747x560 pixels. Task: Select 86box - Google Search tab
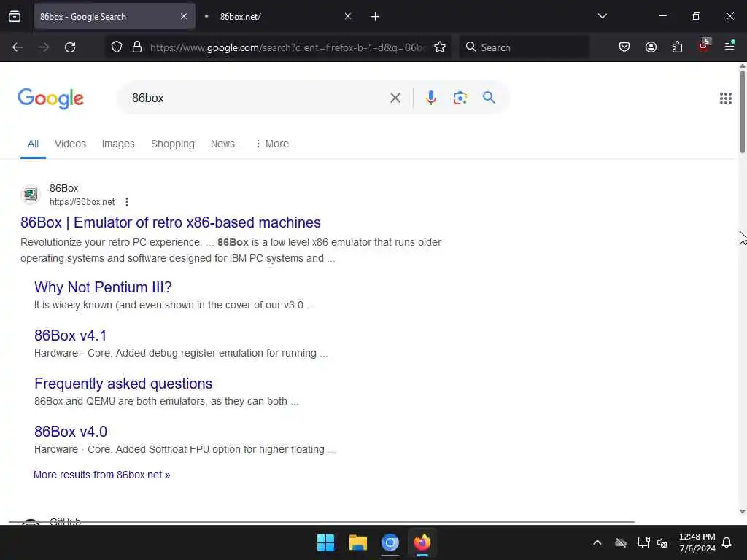[x=115, y=17]
